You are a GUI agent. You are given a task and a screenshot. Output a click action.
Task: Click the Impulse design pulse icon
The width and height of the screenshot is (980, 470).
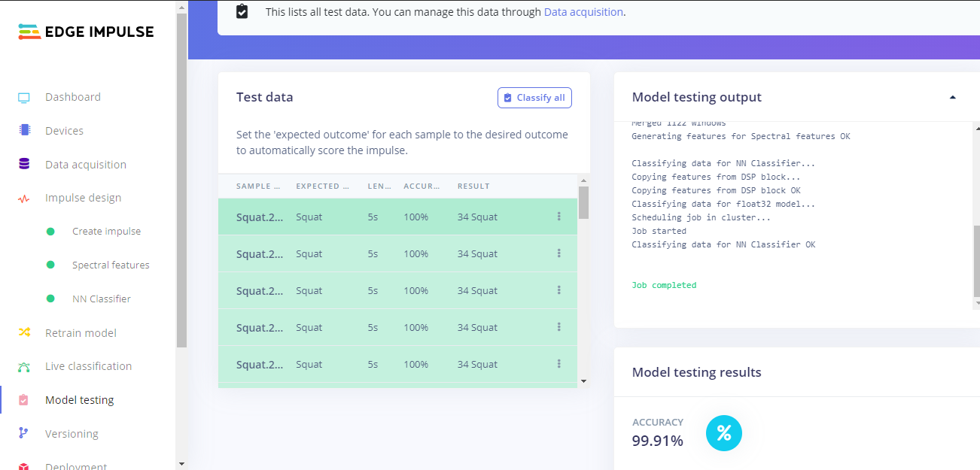tap(24, 199)
